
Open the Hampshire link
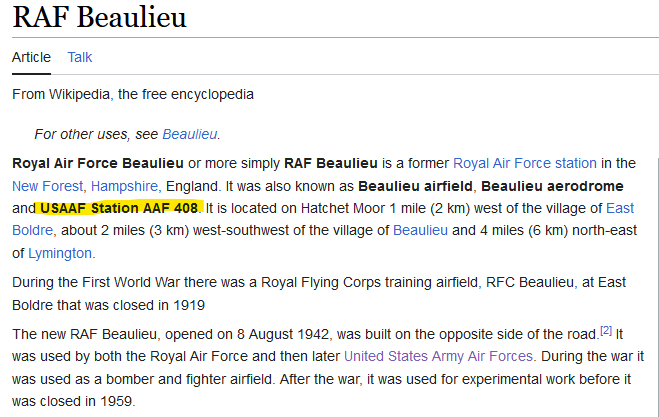(126, 186)
